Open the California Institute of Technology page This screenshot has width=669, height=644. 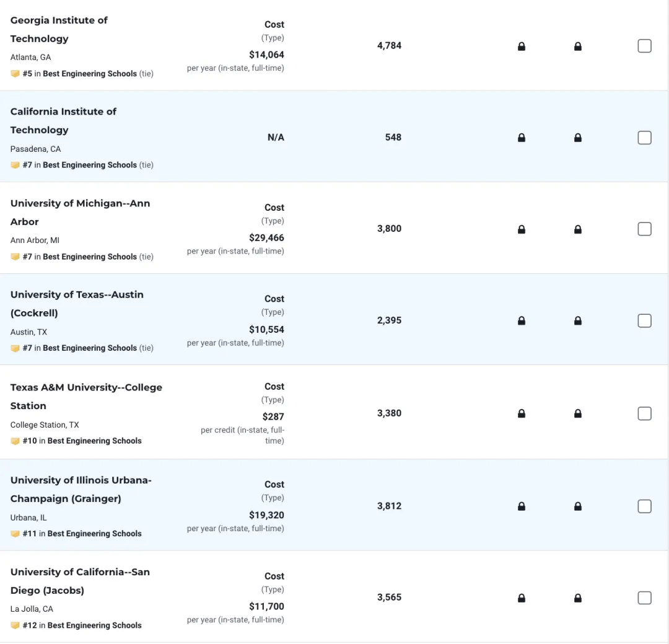tap(63, 120)
